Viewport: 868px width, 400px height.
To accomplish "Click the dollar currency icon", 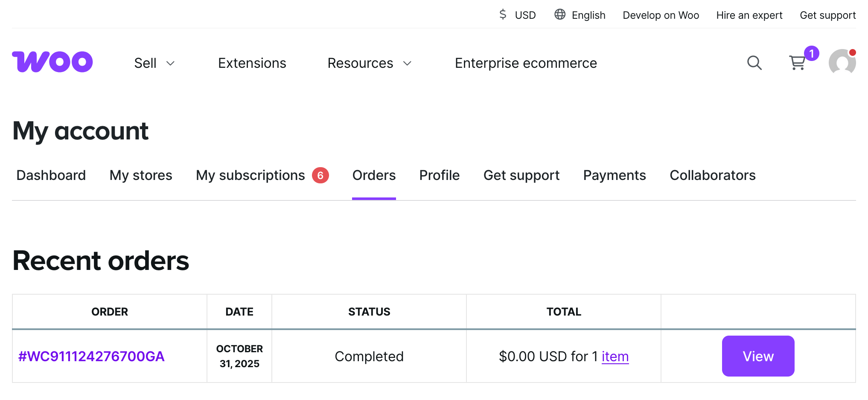I will [x=503, y=14].
